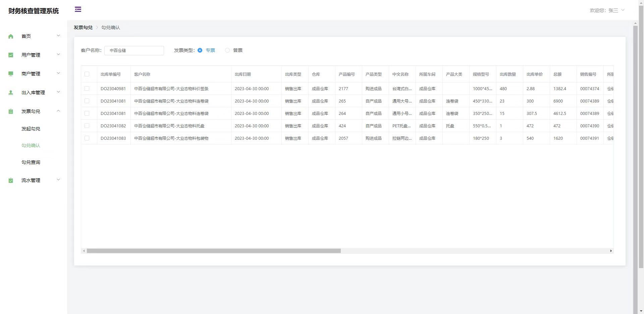Click the 产品类型 column header
Viewport: 644px width, 314px height.
pyautogui.click(x=374, y=74)
